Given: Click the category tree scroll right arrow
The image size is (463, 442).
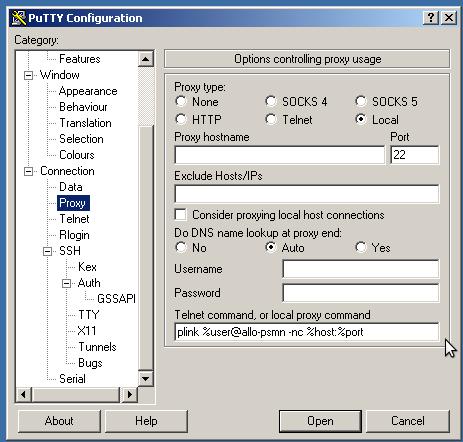Looking at the screenshot, I should 130,395.
